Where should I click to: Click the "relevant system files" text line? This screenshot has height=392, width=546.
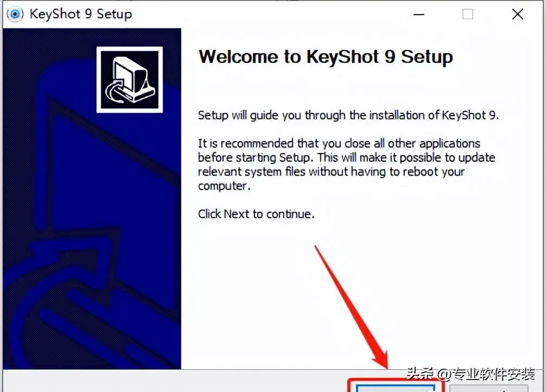click(x=331, y=172)
